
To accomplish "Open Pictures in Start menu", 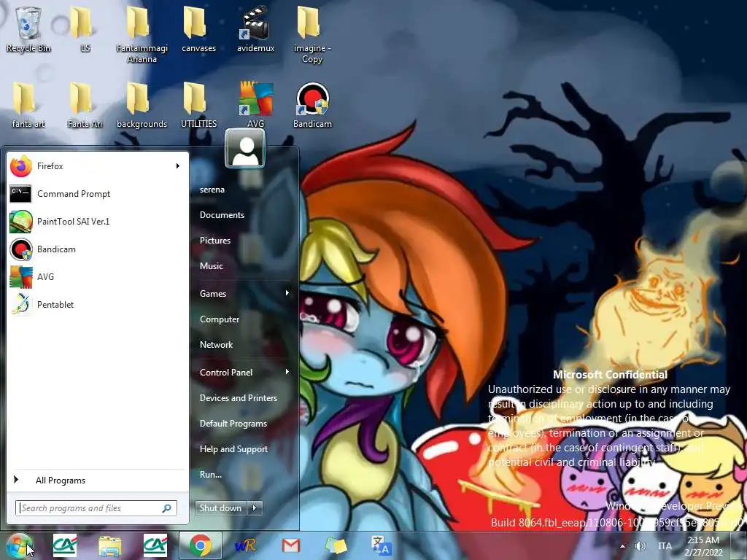I will [215, 241].
